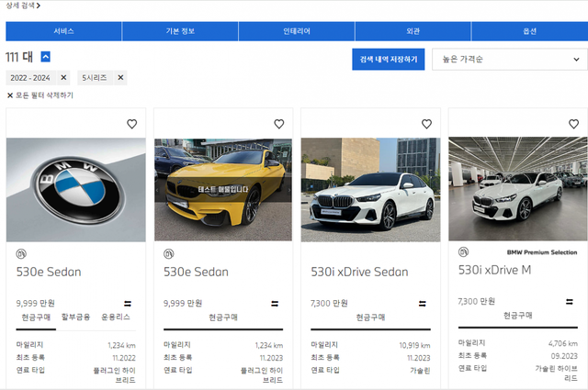Click the equals icon beside 530i xDrive Sedan price

pyautogui.click(x=422, y=303)
